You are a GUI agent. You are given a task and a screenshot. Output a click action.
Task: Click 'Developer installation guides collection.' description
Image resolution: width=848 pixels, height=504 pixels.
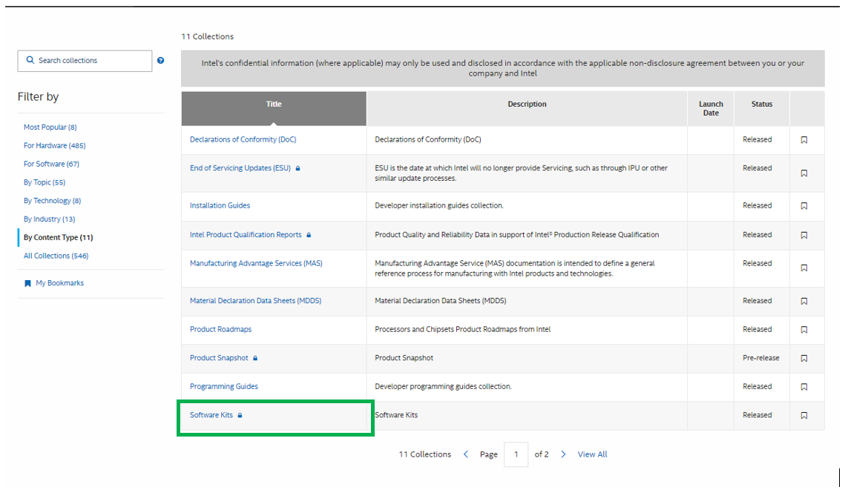point(439,205)
